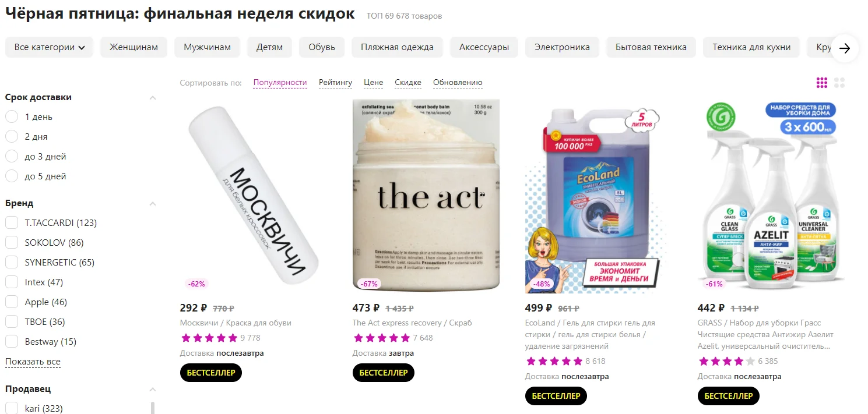868x414 pixels.
Task: Collapse the 'Бренд' filter section chevron
Action: pyautogui.click(x=153, y=203)
